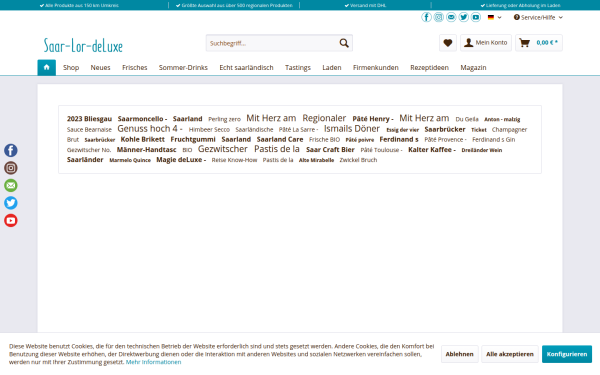Image resolution: width=600 pixels, height=375 pixels.
Task: Open the Tastings menu item
Action: 298,68
